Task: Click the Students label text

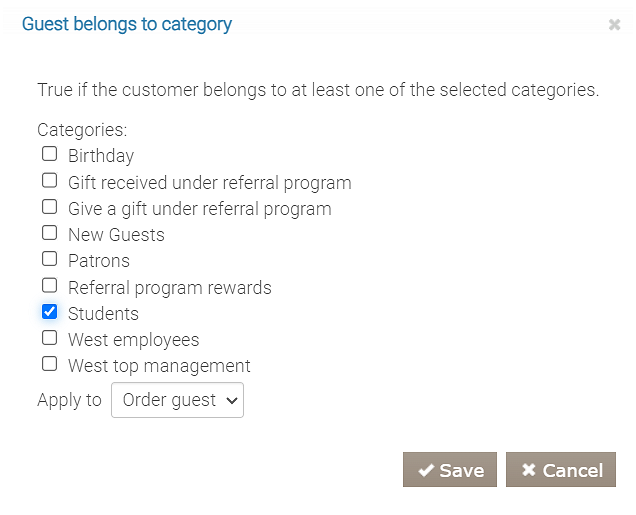Action: coord(103,314)
